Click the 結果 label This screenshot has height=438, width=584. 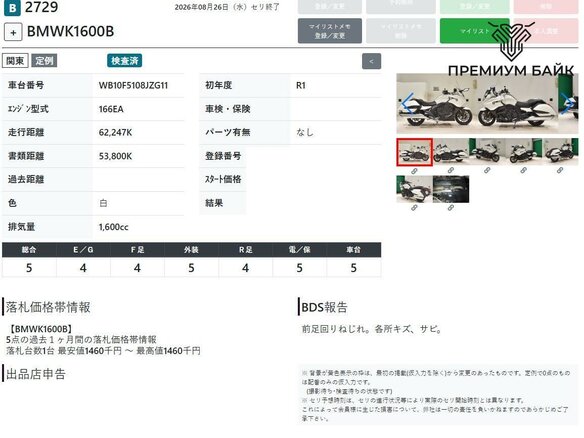[x=214, y=203]
